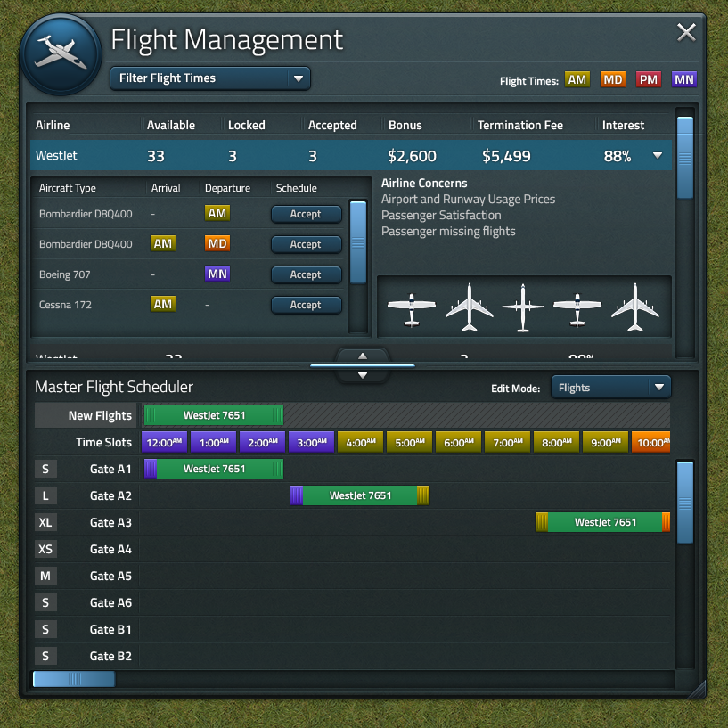Accept the first Bombardier D8Q400 AM departure
This screenshot has height=728, width=728.
tap(306, 214)
